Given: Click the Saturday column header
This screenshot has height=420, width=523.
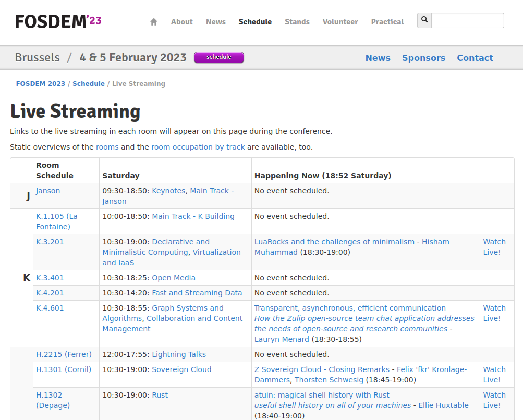Looking at the screenshot, I should coord(121,176).
